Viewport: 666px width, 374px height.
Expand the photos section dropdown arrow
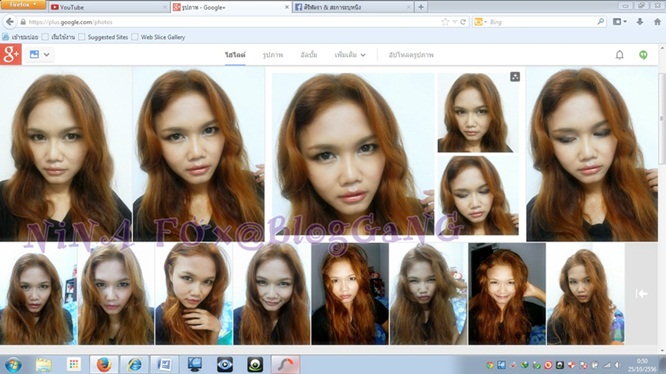pyautogui.click(x=46, y=55)
